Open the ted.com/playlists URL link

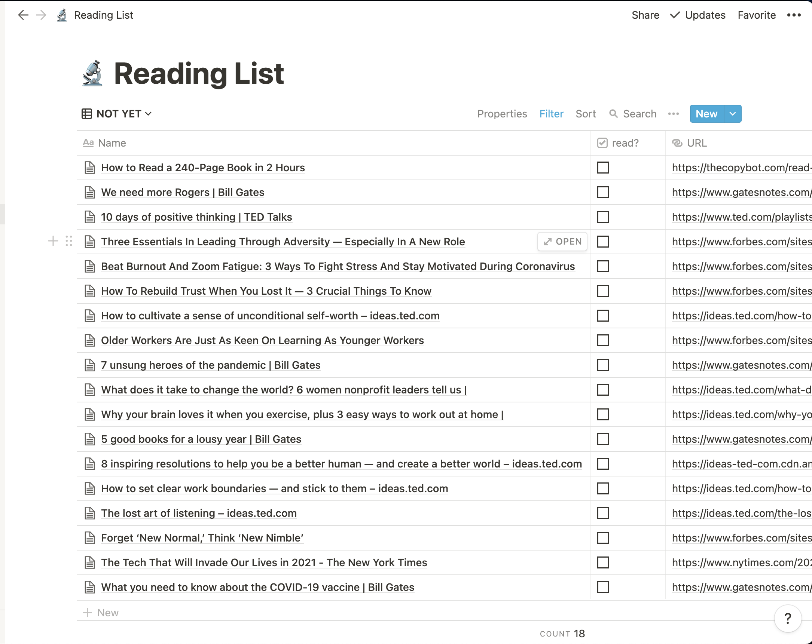[742, 217]
